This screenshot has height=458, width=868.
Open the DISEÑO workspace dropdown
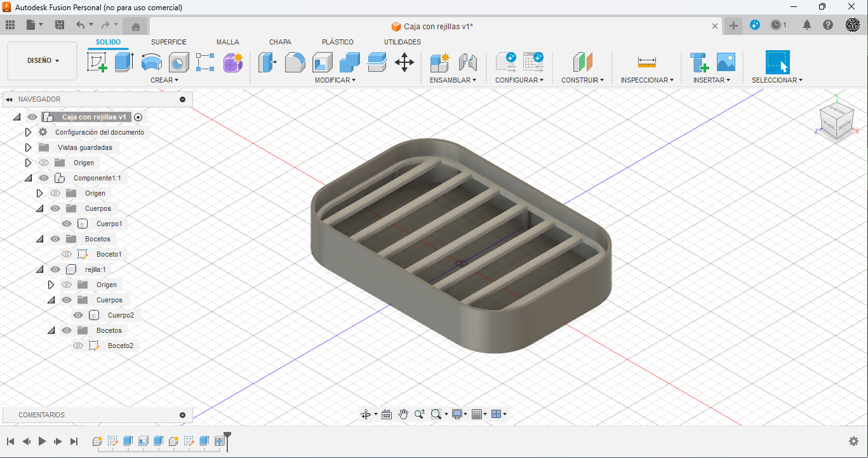point(43,61)
